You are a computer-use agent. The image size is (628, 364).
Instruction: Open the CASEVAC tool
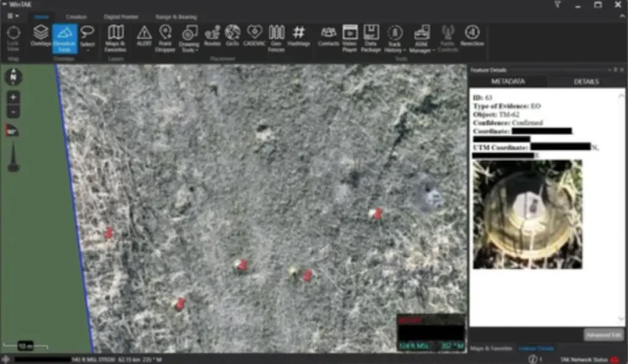point(255,35)
